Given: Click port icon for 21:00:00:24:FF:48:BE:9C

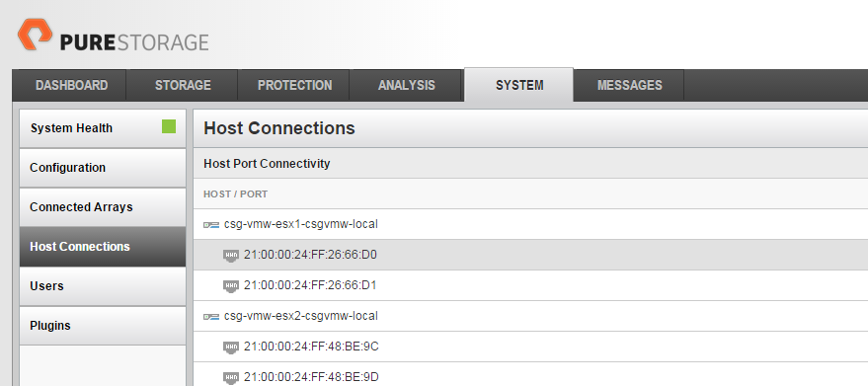Looking at the screenshot, I should click(x=231, y=347).
